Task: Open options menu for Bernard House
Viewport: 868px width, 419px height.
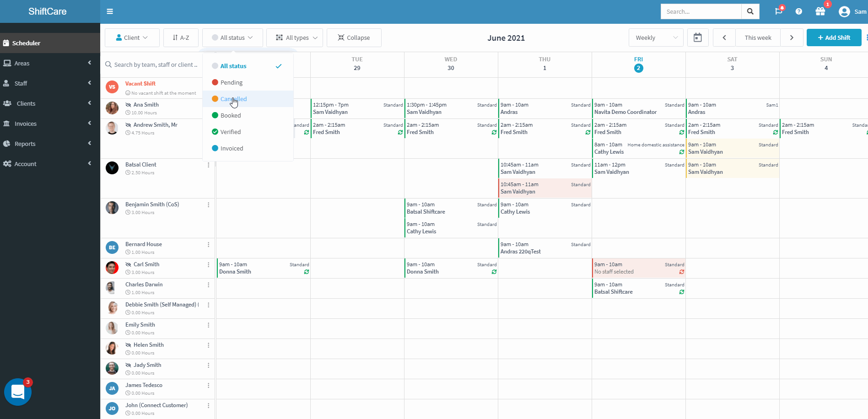Action: [209, 245]
